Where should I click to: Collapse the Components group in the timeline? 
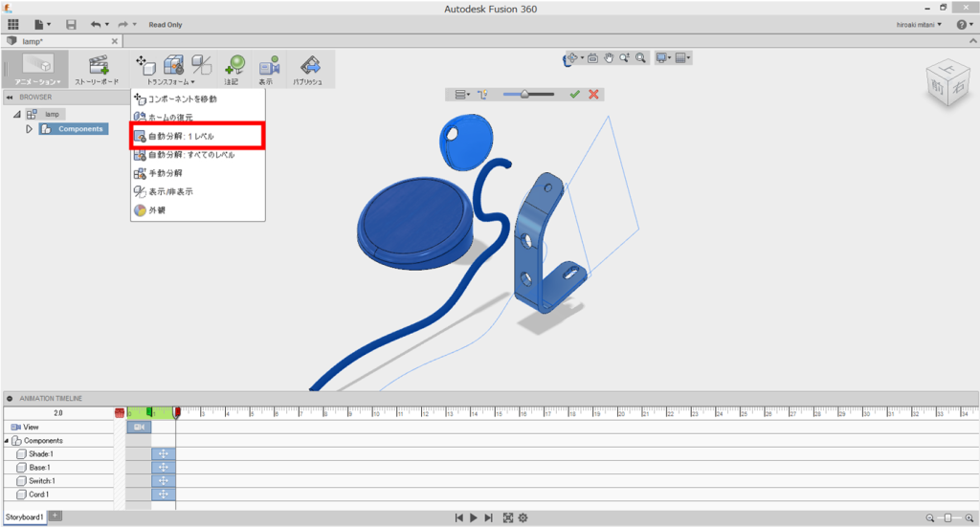pyautogui.click(x=7, y=441)
